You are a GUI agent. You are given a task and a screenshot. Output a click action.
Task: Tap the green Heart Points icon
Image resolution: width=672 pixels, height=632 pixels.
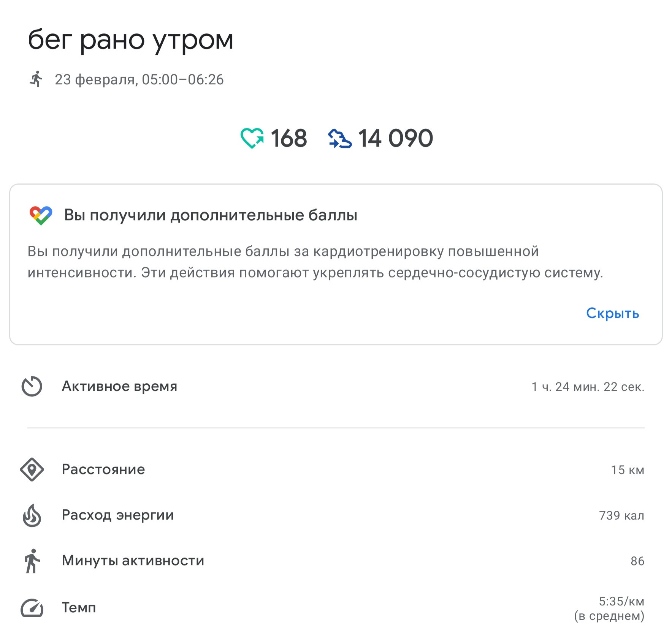tap(252, 138)
